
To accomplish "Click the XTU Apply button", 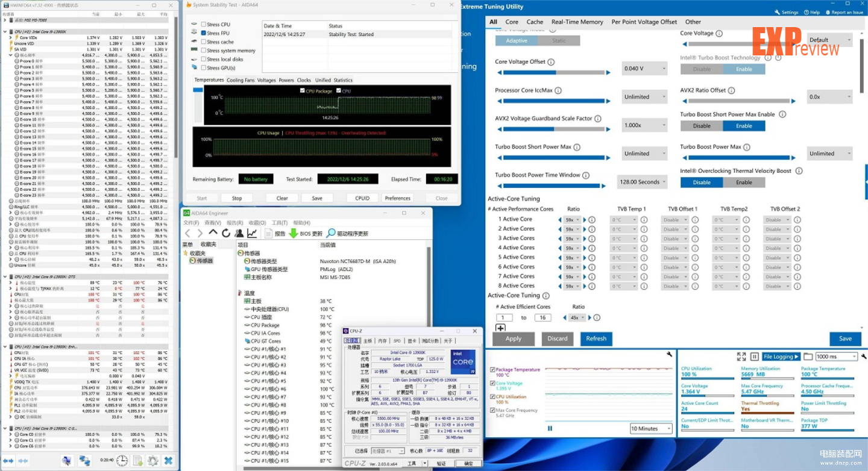I will click(514, 338).
